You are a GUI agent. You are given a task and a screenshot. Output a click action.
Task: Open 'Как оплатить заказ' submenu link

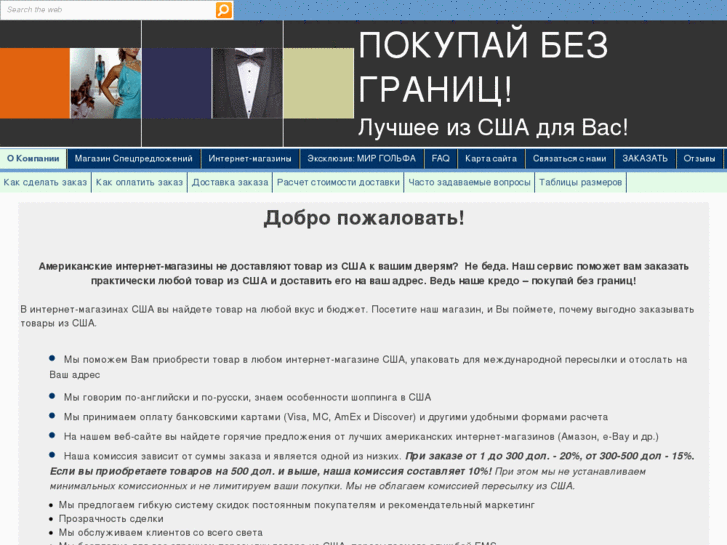click(139, 182)
